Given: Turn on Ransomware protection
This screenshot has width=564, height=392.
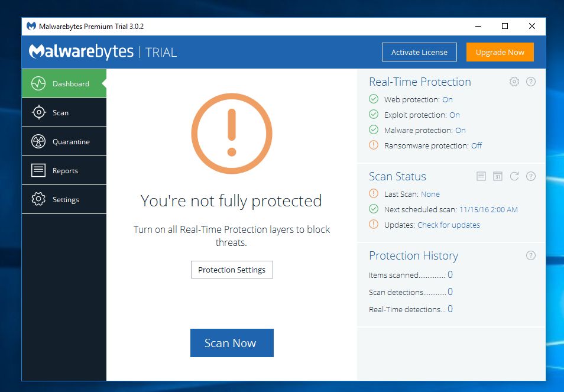Looking at the screenshot, I should click(477, 146).
